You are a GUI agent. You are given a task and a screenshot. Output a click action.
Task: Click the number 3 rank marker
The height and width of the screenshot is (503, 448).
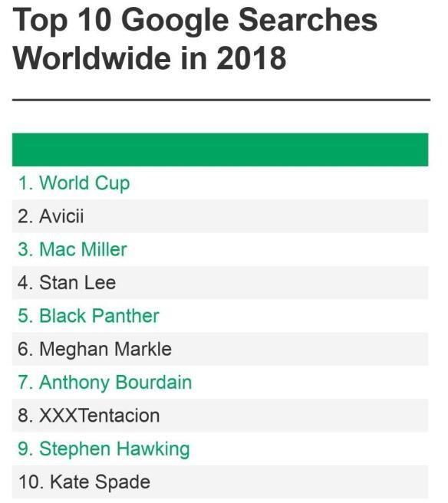[25, 249]
